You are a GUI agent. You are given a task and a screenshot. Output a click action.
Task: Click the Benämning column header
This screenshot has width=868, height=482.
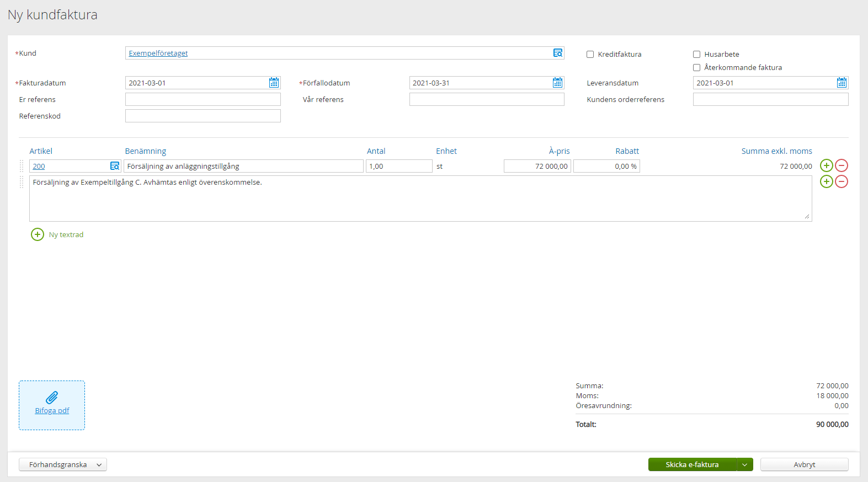(146, 151)
